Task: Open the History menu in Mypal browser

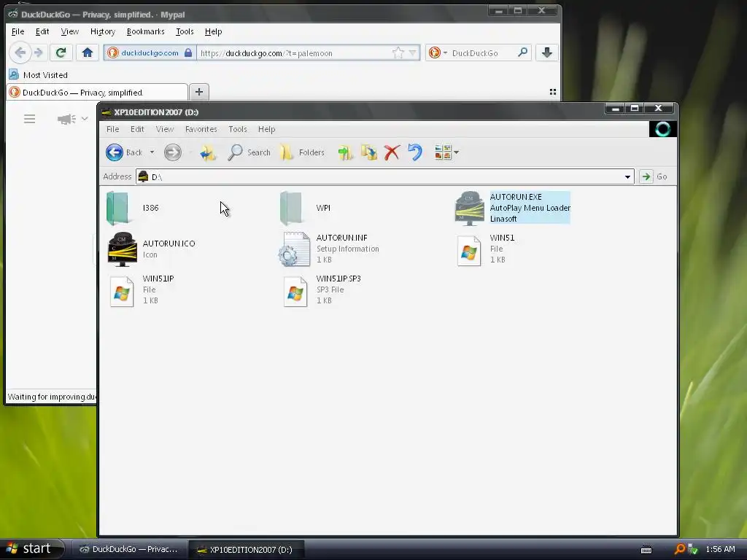Action: (102, 31)
